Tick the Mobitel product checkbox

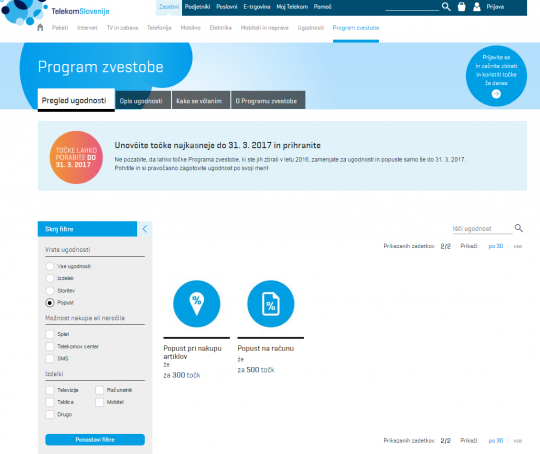coord(100,402)
